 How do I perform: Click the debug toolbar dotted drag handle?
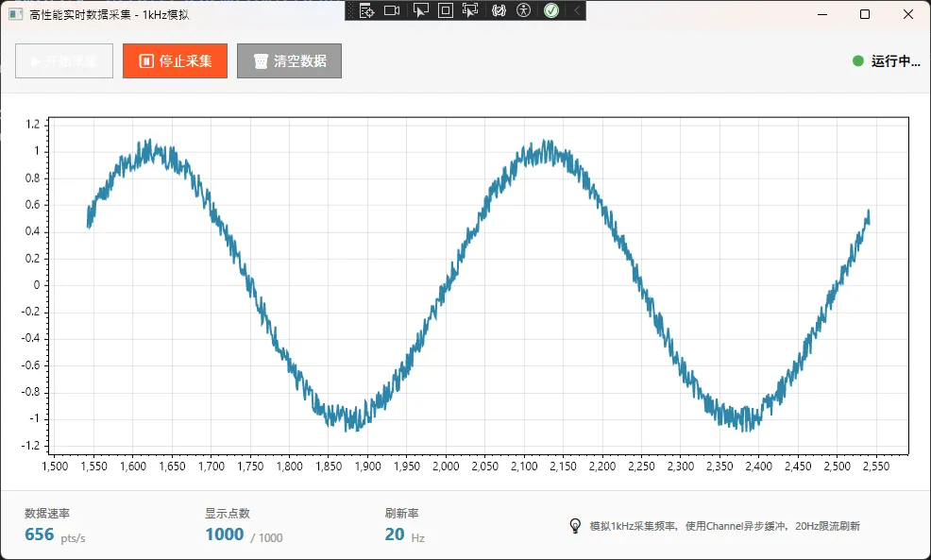click(x=351, y=10)
